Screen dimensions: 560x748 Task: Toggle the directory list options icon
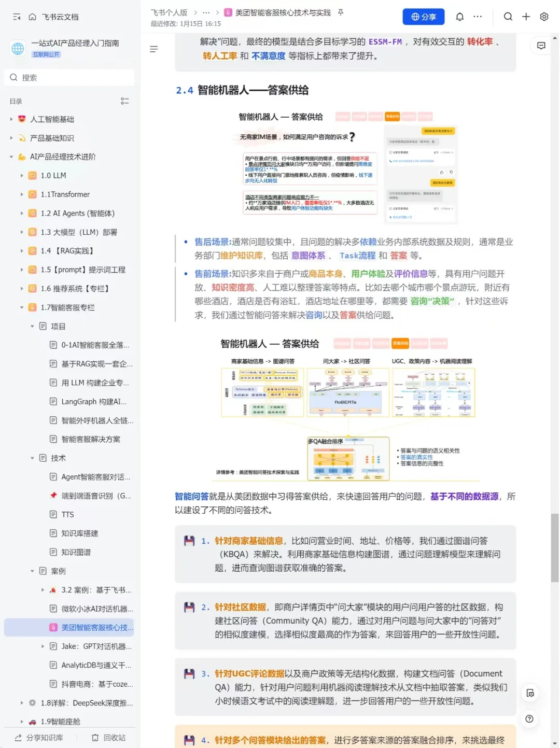[124, 101]
